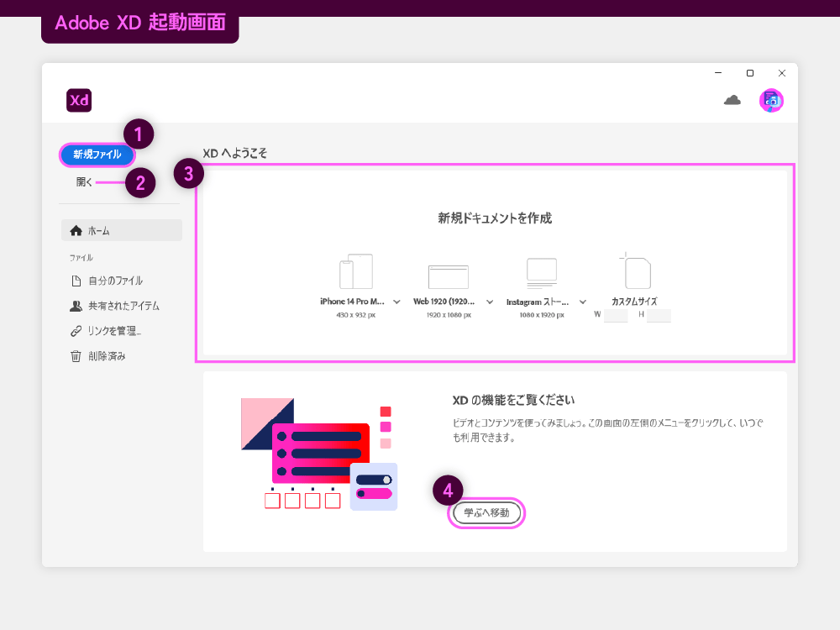The width and height of the screenshot is (840, 630).
Task: Click the trash can icon
Action: pos(76,356)
